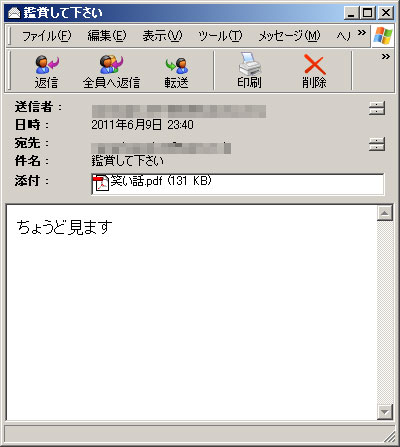Open the 編集(E) menu
400x447 pixels.
pos(107,36)
